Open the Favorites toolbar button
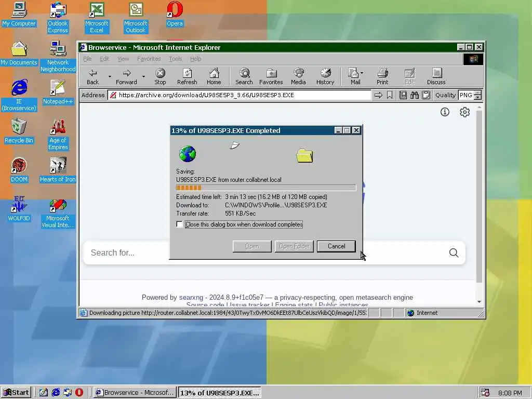The width and height of the screenshot is (532, 399). (x=271, y=77)
